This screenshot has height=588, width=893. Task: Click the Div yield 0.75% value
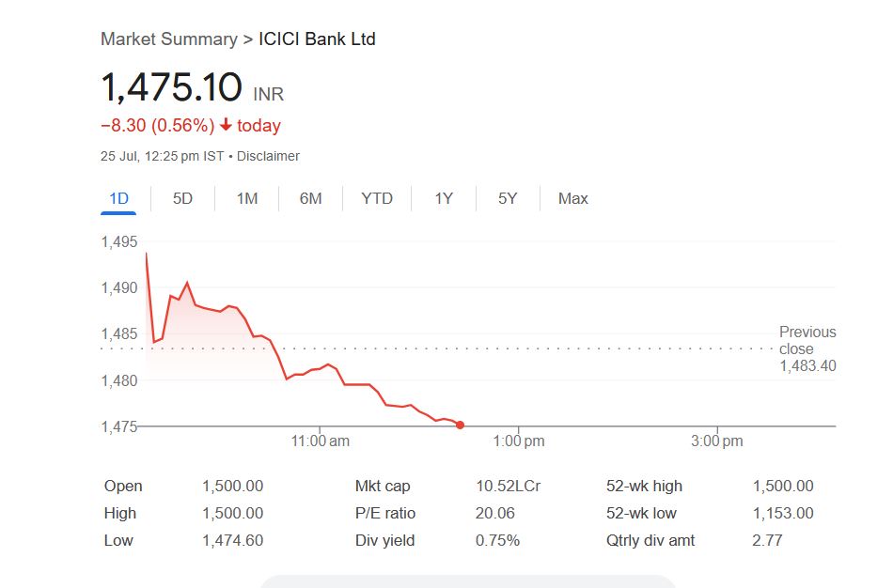point(497,541)
